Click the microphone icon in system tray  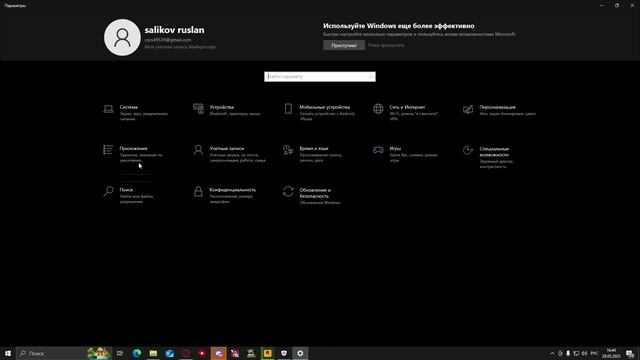(568, 353)
